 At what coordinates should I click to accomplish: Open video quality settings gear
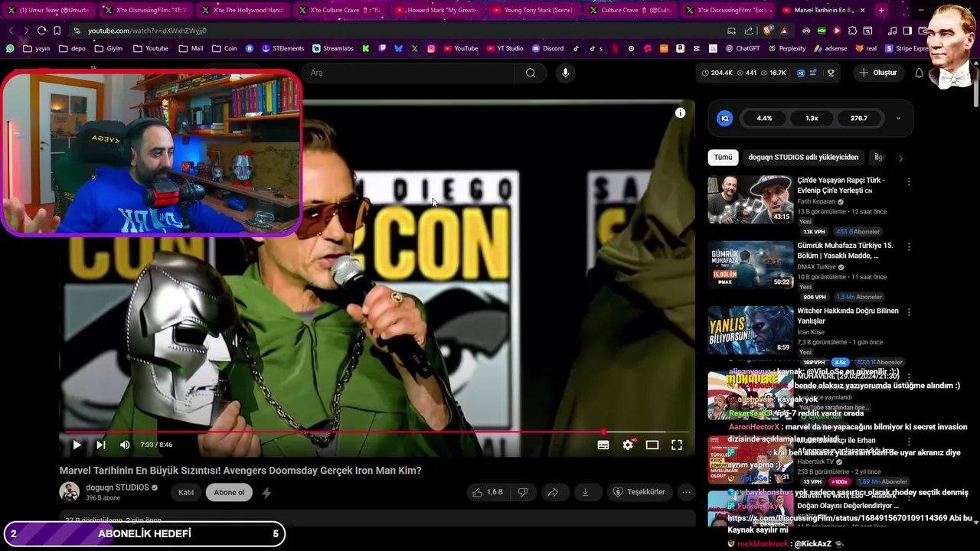(628, 445)
